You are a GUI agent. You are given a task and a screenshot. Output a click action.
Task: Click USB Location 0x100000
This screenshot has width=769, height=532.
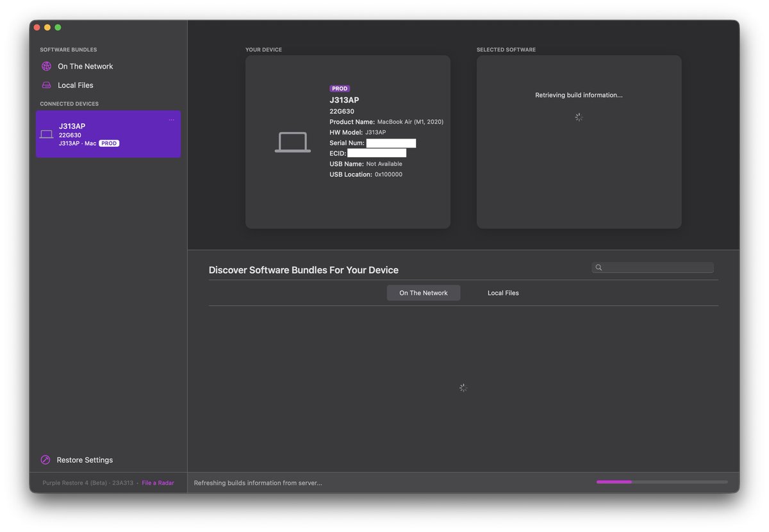(366, 174)
